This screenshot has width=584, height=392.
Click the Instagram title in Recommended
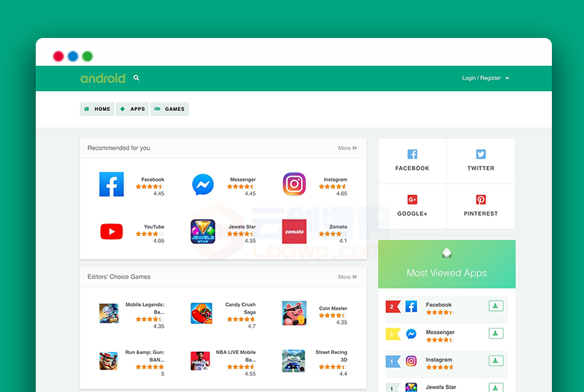[335, 180]
